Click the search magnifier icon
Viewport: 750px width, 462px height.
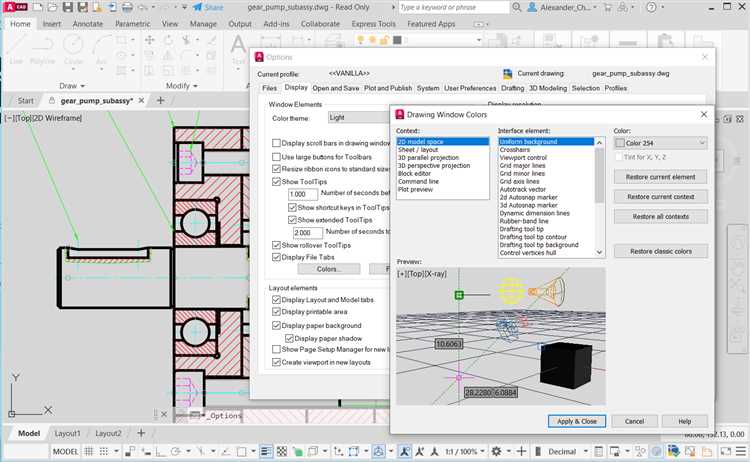click(x=517, y=7)
